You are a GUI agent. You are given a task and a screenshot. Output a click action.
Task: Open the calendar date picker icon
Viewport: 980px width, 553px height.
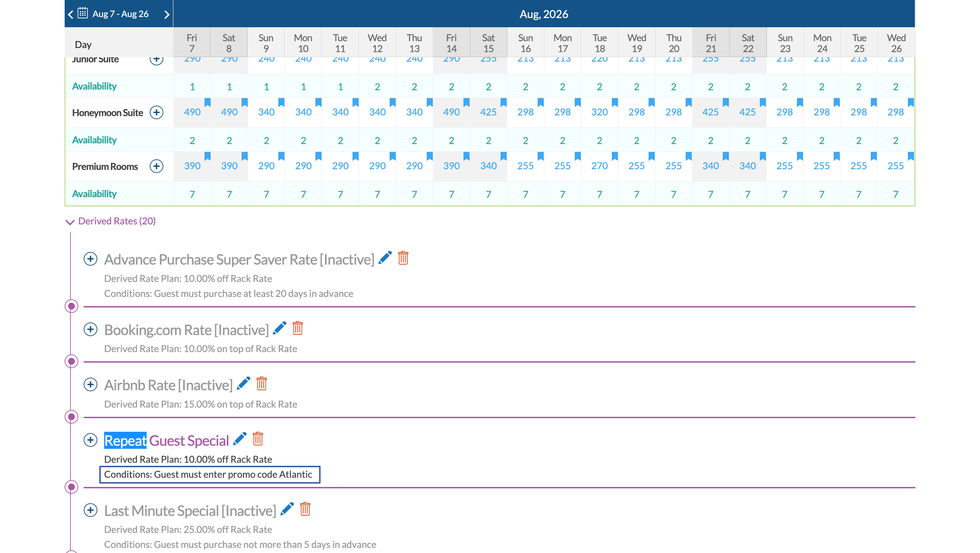tap(83, 13)
